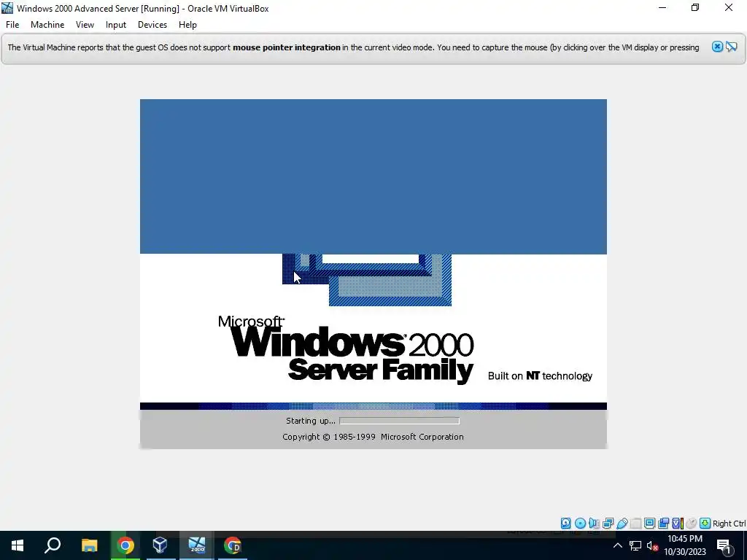Screen dimensions: 747x560
Task: Restore down the VirtualBox window
Action: (x=695, y=7)
